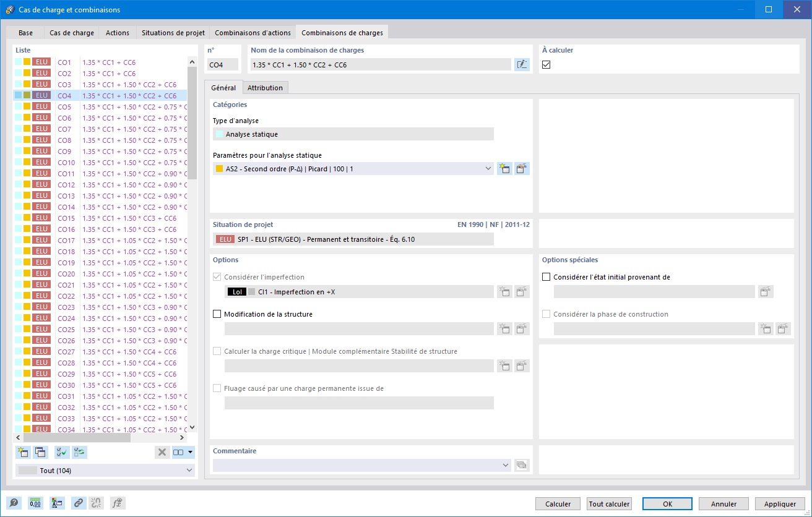Edit the load combination name with the pencil icon

tap(522, 64)
